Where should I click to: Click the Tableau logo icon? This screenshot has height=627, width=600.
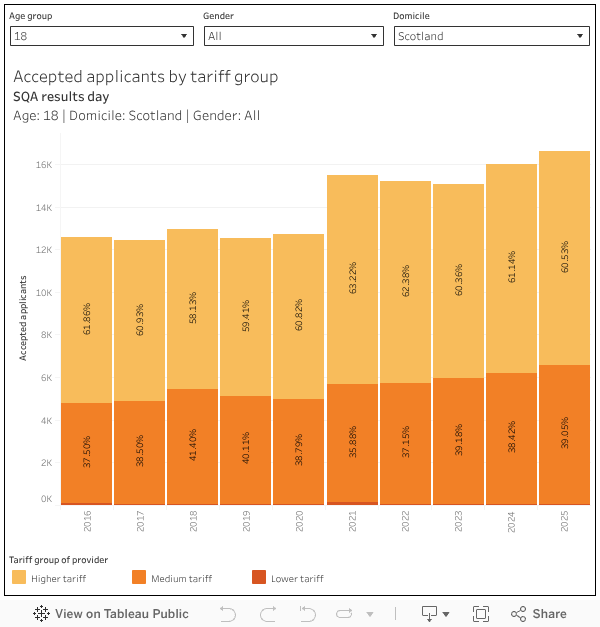[41, 614]
